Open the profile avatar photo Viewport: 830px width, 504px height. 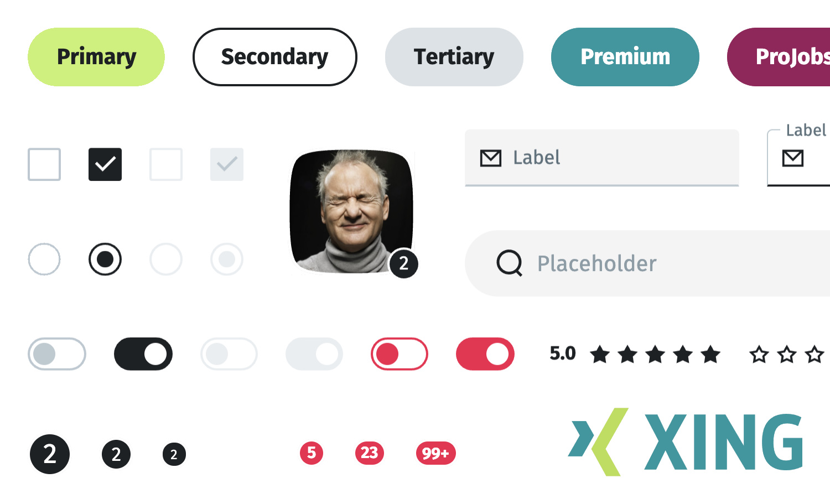[351, 210]
